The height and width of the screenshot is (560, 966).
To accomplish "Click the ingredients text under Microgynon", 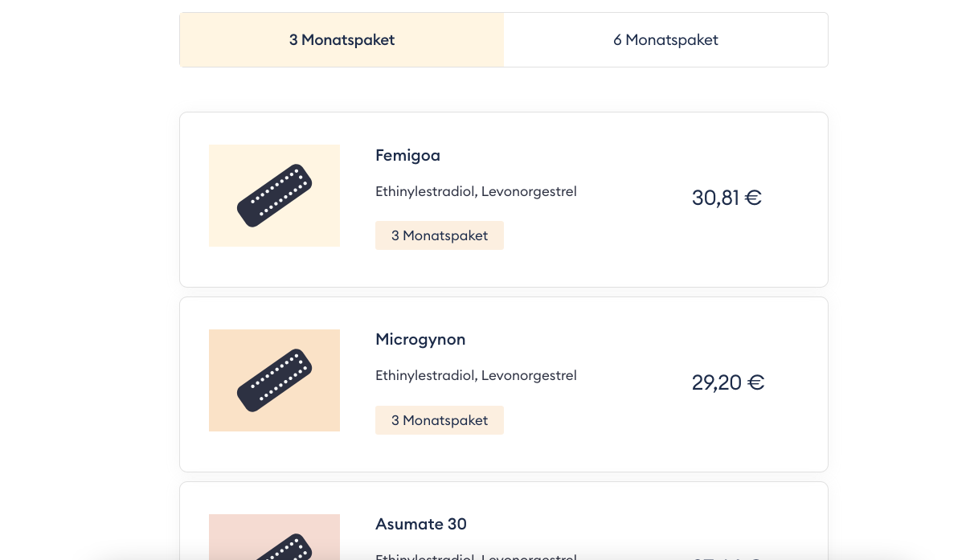I will coord(476,376).
